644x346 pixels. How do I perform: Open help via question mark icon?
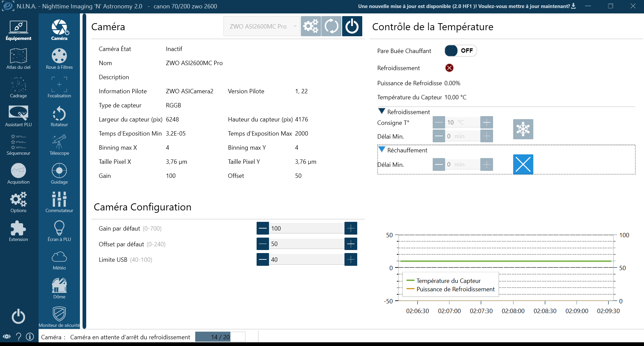point(19,337)
